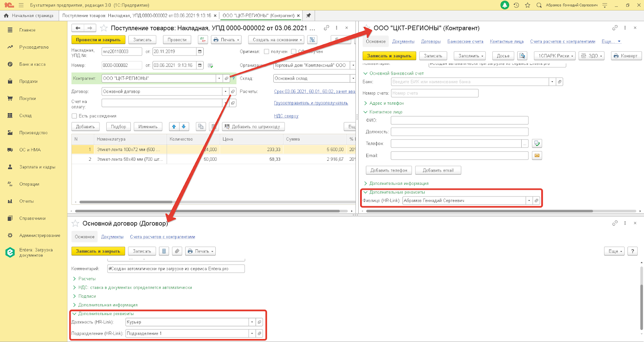Click Добавить по штрихкоду button

(x=253, y=126)
